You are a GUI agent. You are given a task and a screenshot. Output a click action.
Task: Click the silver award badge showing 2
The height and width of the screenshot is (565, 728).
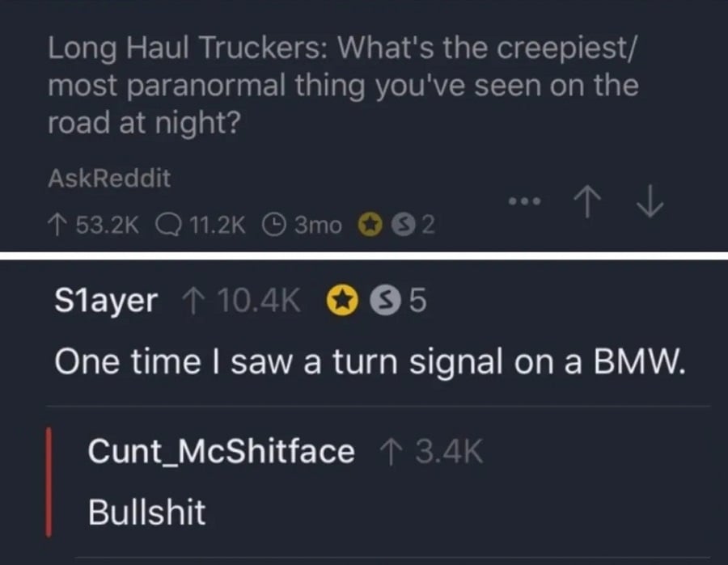pos(408,225)
